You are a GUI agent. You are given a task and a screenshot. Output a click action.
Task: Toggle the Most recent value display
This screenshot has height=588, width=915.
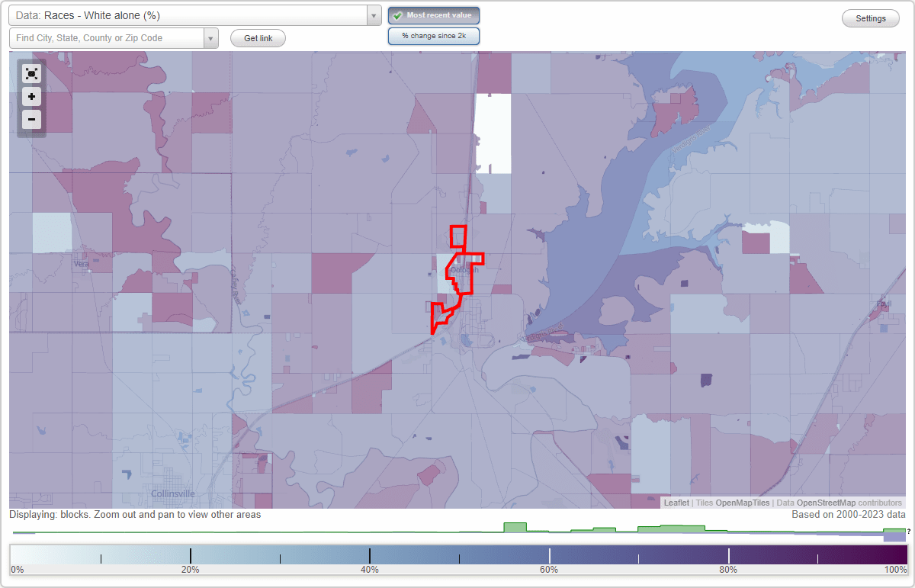(433, 15)
